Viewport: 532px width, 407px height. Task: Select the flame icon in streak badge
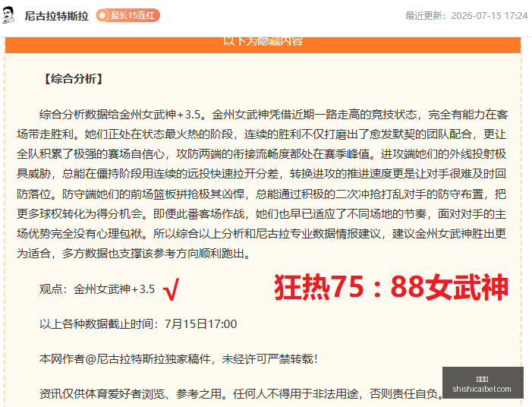pos(102,15)
